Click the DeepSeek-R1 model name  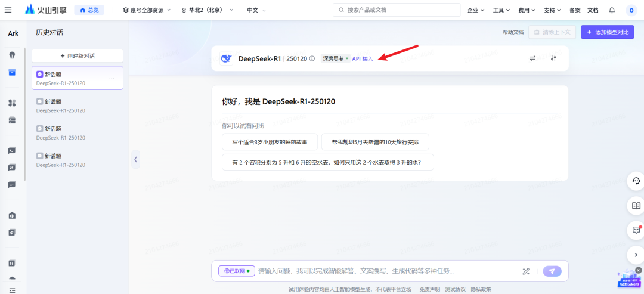click(x=259, y=58)
